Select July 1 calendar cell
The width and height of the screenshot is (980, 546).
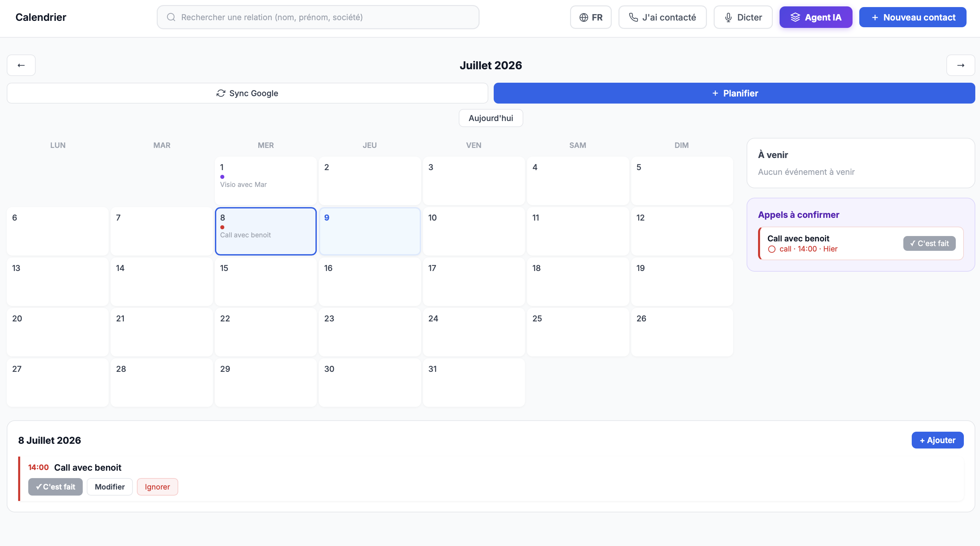tap(266, 181)
